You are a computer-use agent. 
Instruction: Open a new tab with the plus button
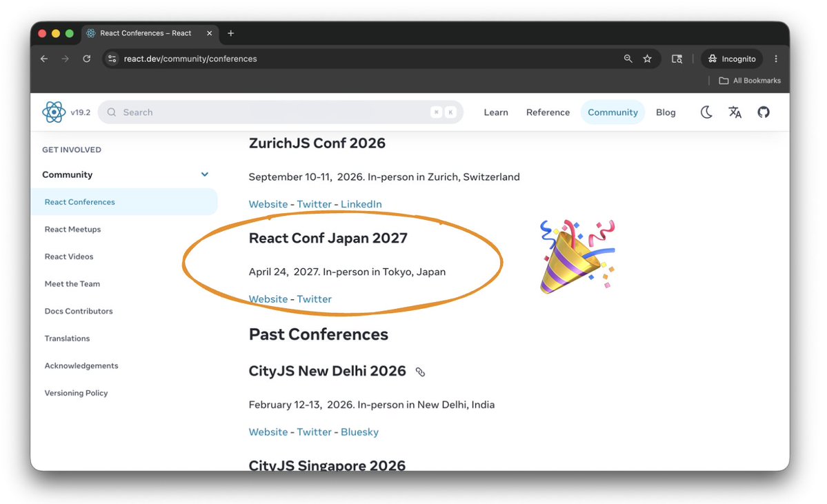[230, 33]
